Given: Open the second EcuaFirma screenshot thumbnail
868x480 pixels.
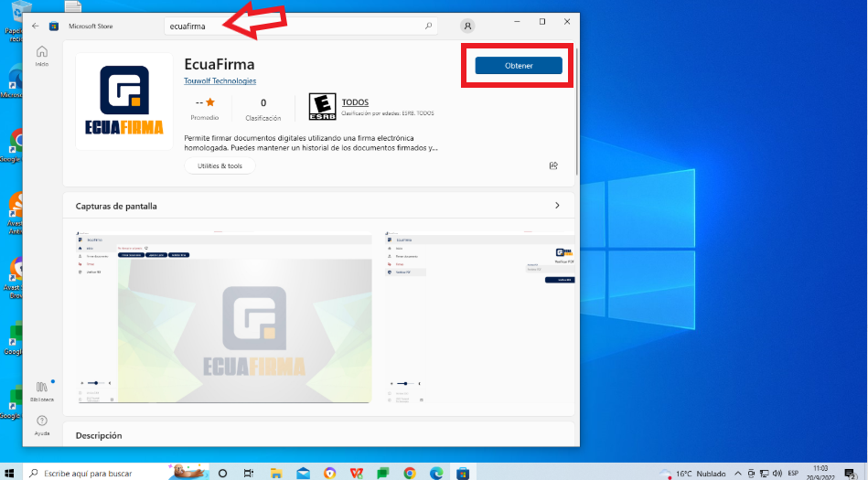Looking at the screenshot, I should click(480, 316).
